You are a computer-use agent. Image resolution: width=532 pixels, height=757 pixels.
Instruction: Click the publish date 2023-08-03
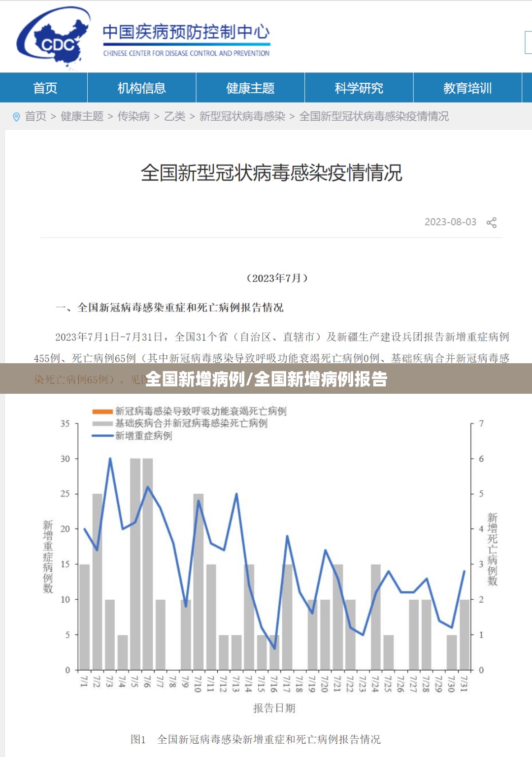coord(450,222)
